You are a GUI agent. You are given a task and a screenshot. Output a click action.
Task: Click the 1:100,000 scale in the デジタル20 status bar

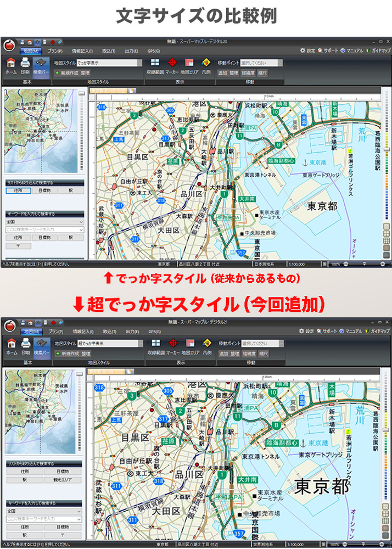[x=297, y=265]
